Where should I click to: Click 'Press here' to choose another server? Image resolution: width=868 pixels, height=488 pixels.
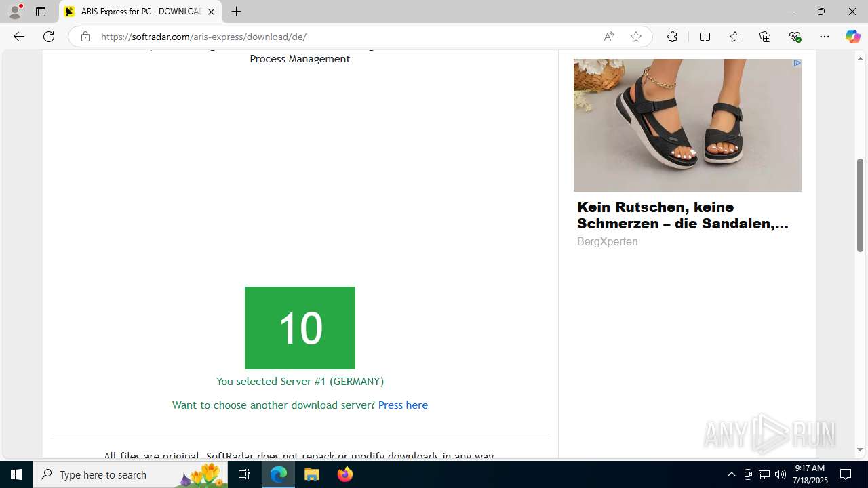tap(403, 405)
